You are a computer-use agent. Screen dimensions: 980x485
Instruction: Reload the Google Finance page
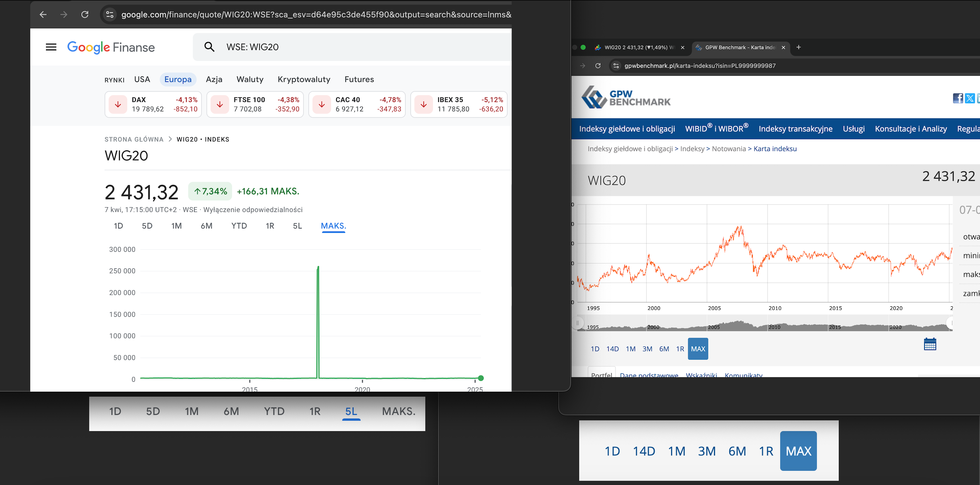point(85,15)
